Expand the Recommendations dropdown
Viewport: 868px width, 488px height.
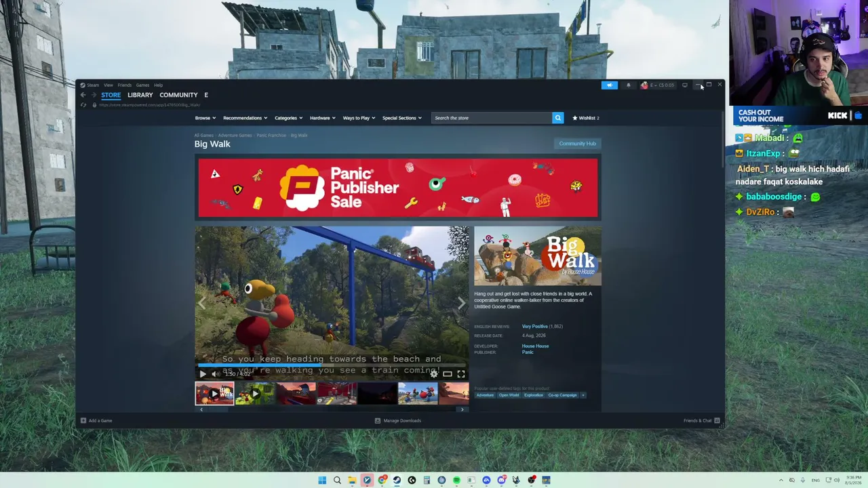(245, 118)
